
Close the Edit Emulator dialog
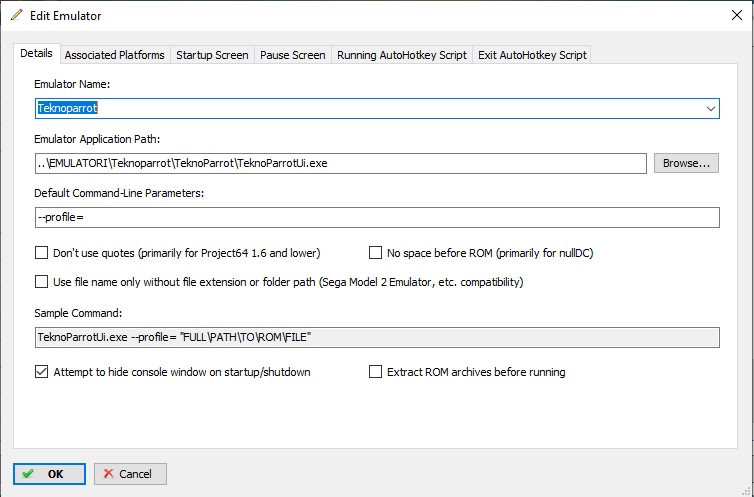pyautogui.click(x=736, y=15)
